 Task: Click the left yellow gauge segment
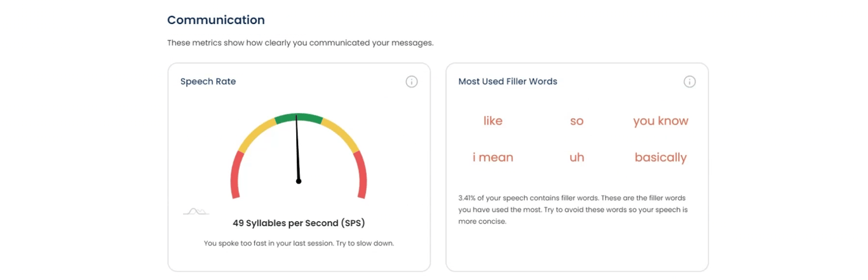[255, 134]
